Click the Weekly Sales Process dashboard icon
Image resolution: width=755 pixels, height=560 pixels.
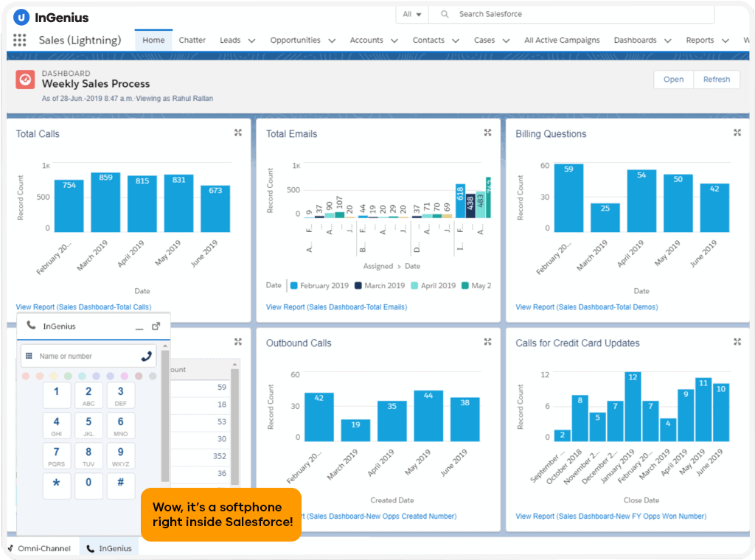[25, 80]
